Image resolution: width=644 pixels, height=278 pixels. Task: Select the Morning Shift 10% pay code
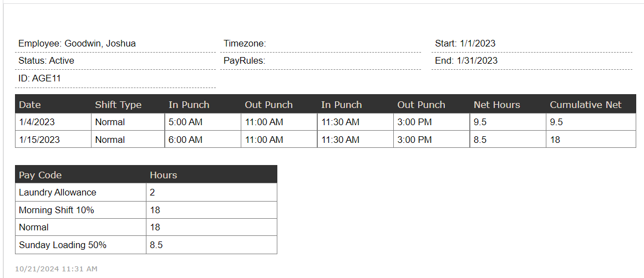[x=80, y=210]
